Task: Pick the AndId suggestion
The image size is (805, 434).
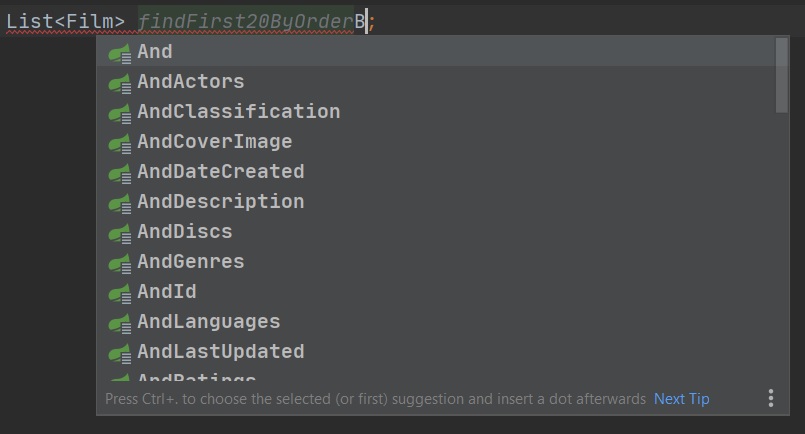Action: tap(167, 292)
